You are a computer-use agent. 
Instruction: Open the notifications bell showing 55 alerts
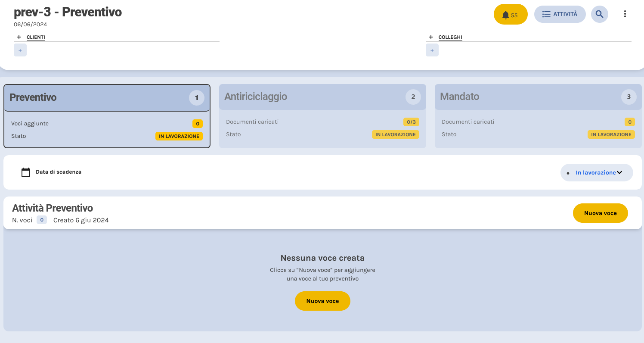tap(510, 14)
